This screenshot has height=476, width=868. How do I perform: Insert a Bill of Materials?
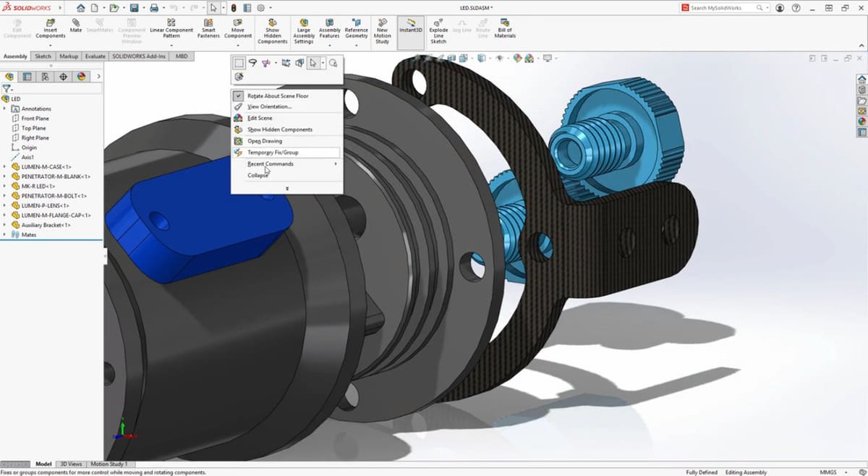tap(505, 28)
